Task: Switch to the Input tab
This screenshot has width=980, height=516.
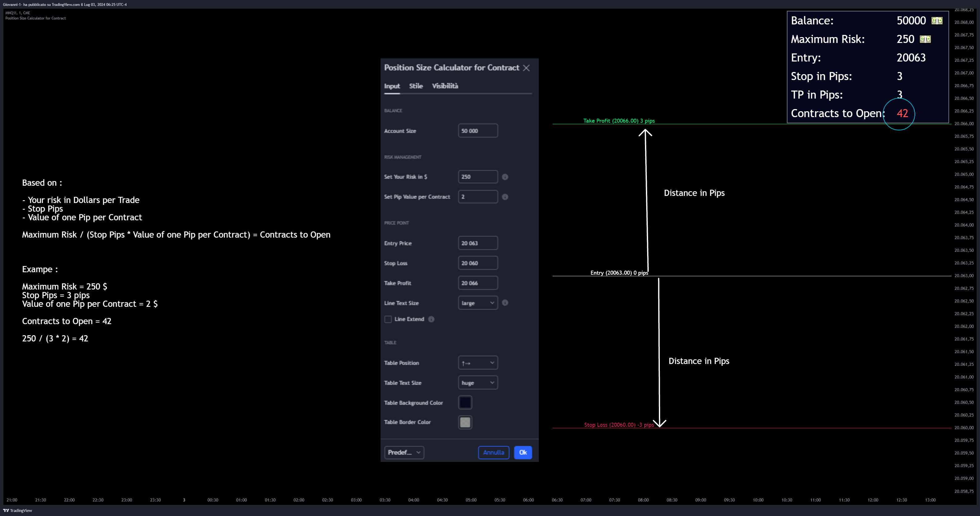Action: [x=392, y=86]
